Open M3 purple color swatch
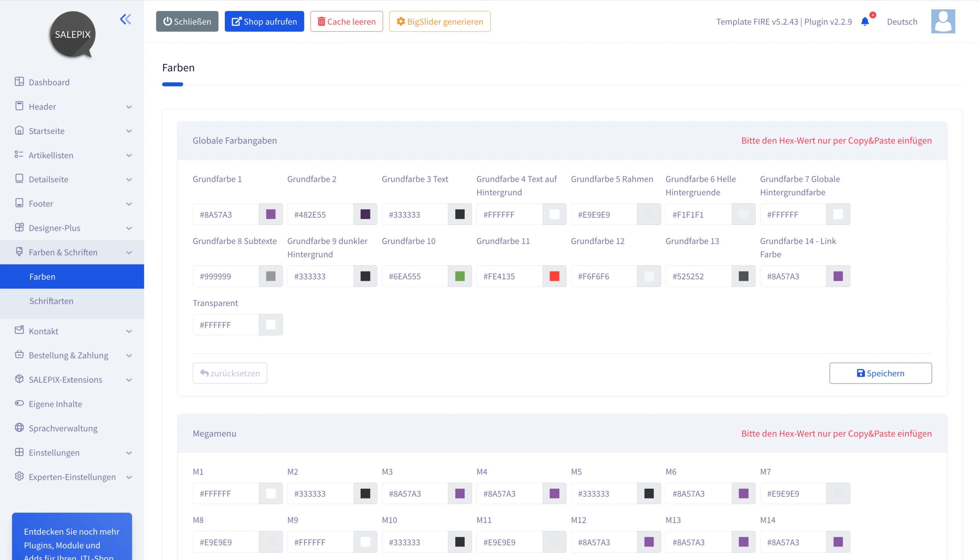 [460, 494]
